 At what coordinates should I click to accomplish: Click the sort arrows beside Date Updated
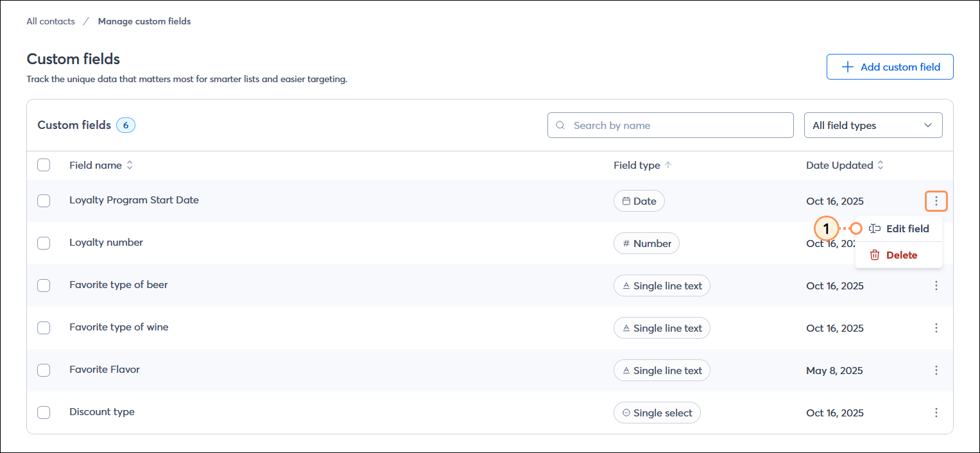pyautogui.click(x=882, y=165)
